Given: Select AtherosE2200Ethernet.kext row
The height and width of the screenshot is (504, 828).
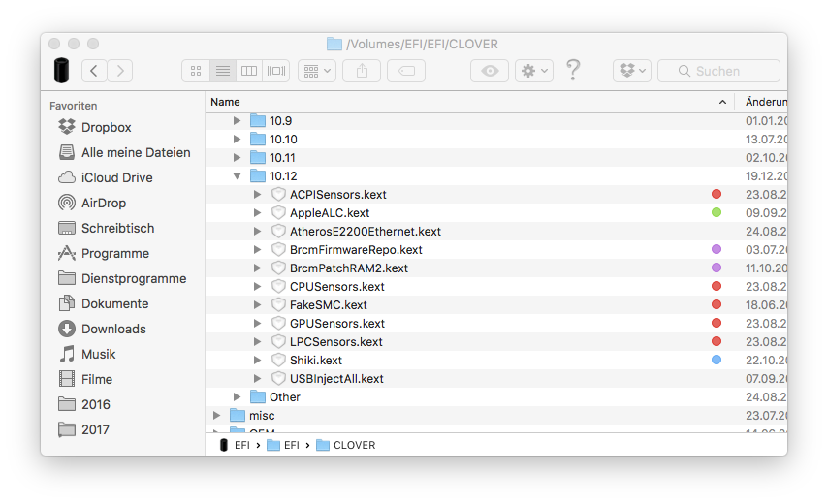Looking at the screenshot, I should (x=496, y=232).
